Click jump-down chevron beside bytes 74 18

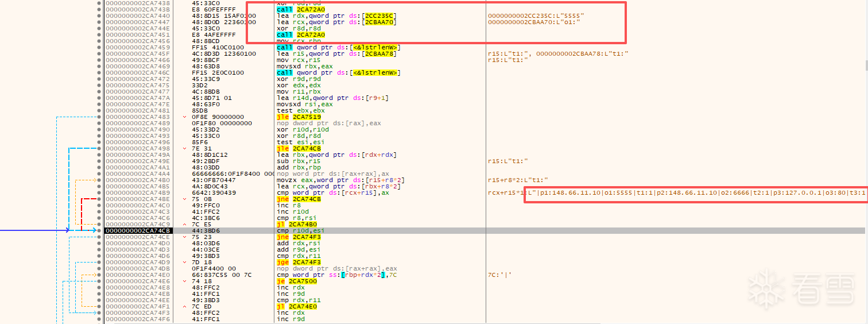point(184,281)
